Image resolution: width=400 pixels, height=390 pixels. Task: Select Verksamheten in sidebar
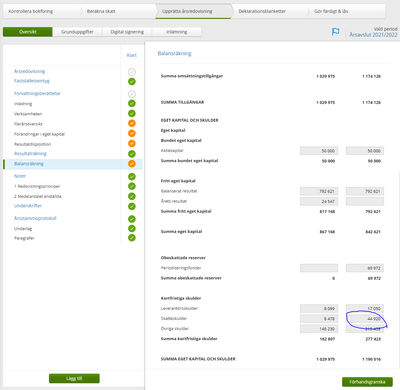28,114
